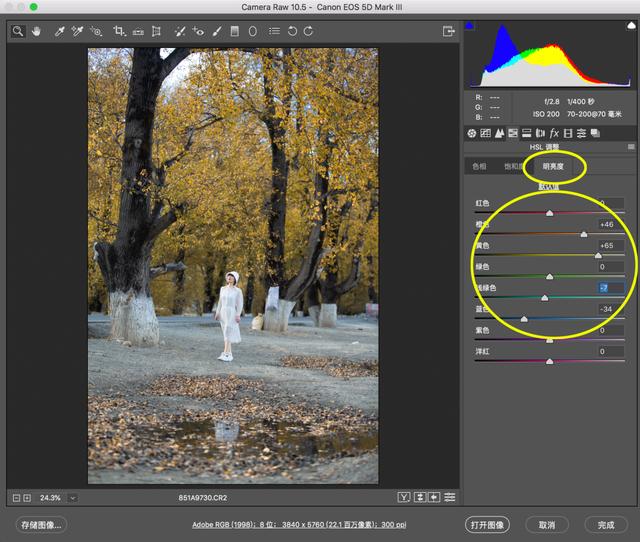Click the 洋红 luminance slider handle
The image size is (640, 542).
(x=549, y=362)
